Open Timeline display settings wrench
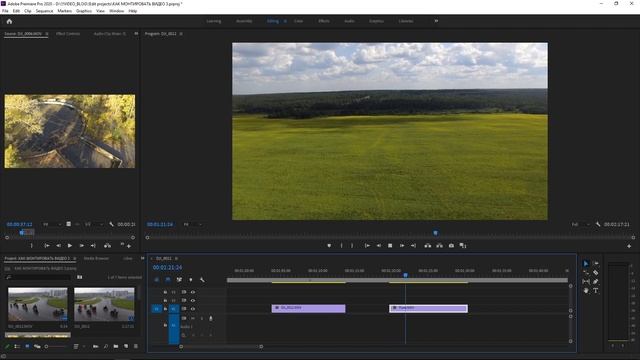 coord(202,280)
